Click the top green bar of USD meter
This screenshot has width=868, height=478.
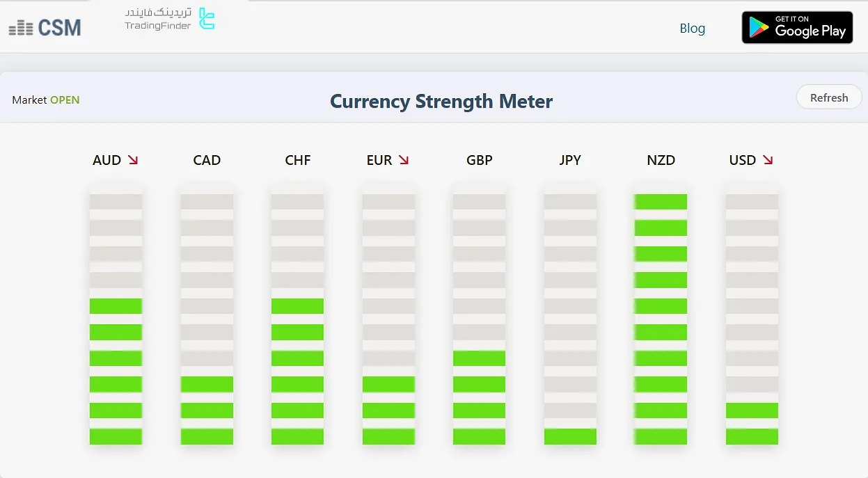[752, 411]
